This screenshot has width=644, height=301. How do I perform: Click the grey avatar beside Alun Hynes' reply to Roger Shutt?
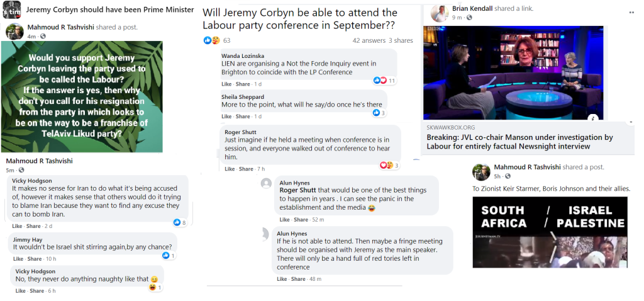click(266, 184)
